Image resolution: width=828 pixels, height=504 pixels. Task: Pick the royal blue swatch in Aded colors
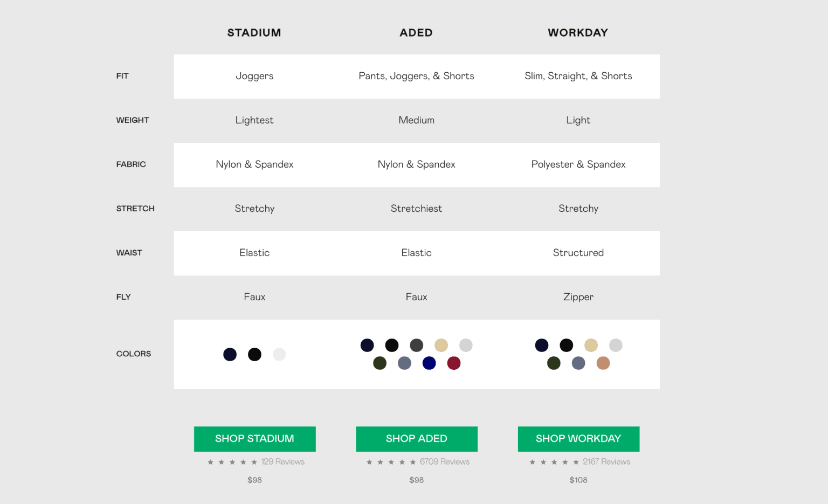429,363
